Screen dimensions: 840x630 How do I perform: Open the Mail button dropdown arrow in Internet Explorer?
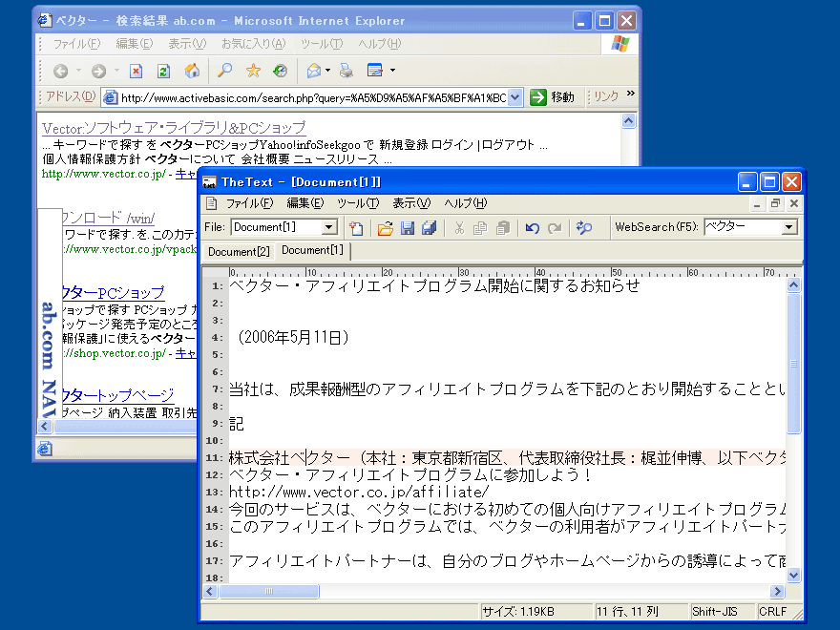pyautogui.click(x=327, y=71)
